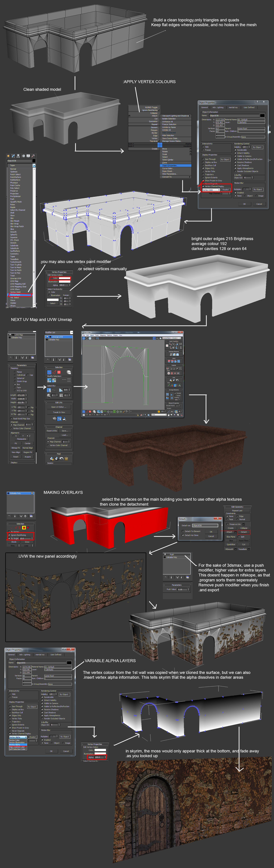Open the Mapping menu in Edit UVWs window
The image size is (274, 868).
pyautogui.click(x=103, y=335)
